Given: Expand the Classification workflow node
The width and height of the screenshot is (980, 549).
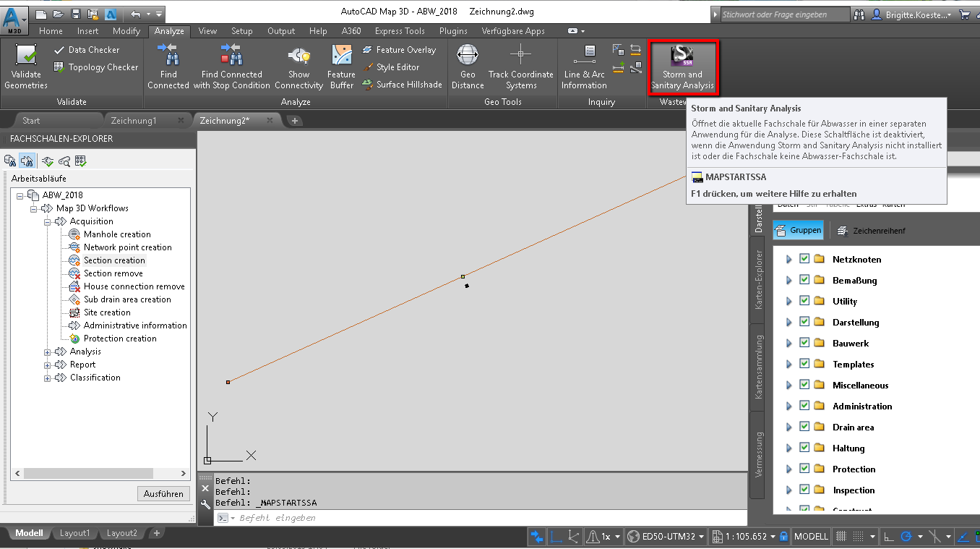Looking at the screenshot, I should click(48, 378).
